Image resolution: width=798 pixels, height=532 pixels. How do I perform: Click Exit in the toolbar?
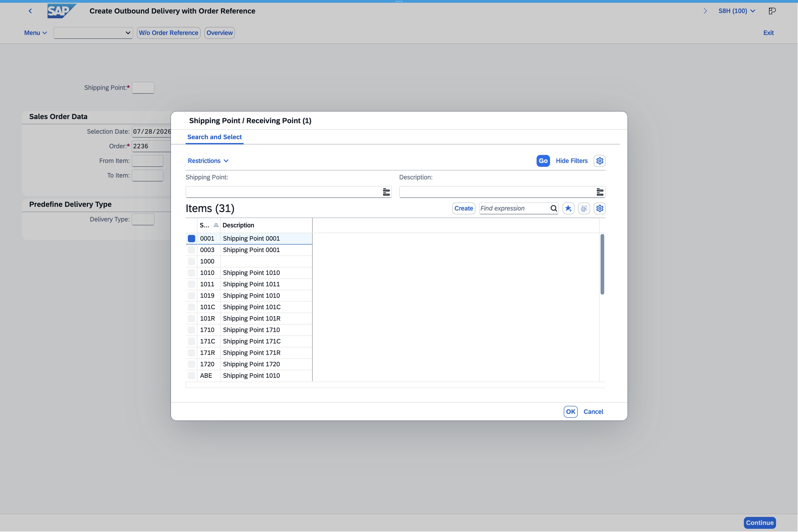(769, 33)
